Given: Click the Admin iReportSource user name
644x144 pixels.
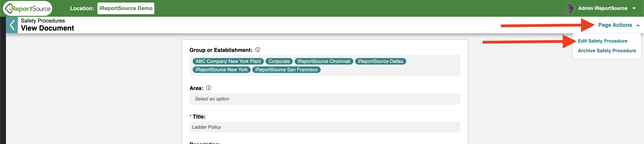Looking at the screenshot, I should click(x=602, y=9).
